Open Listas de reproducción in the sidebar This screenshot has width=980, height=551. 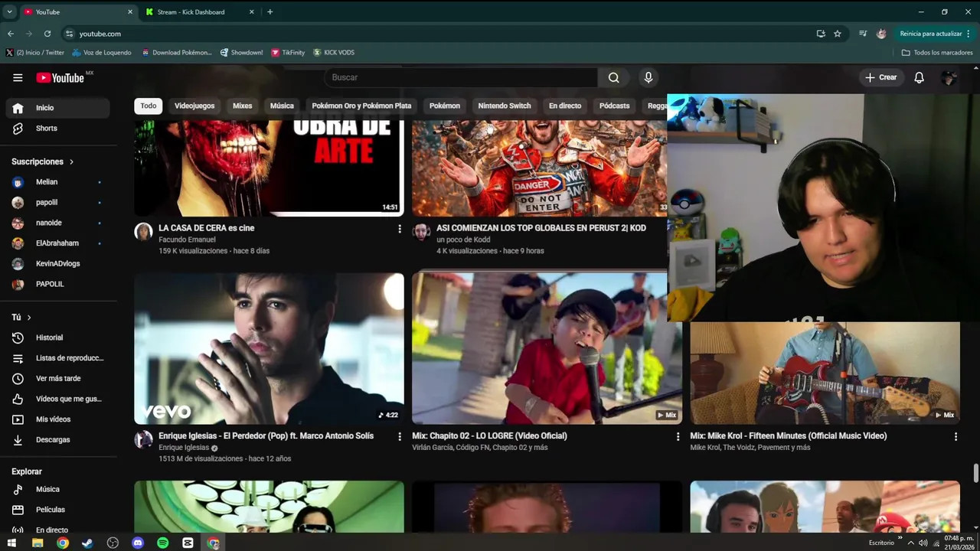point(58,358)
